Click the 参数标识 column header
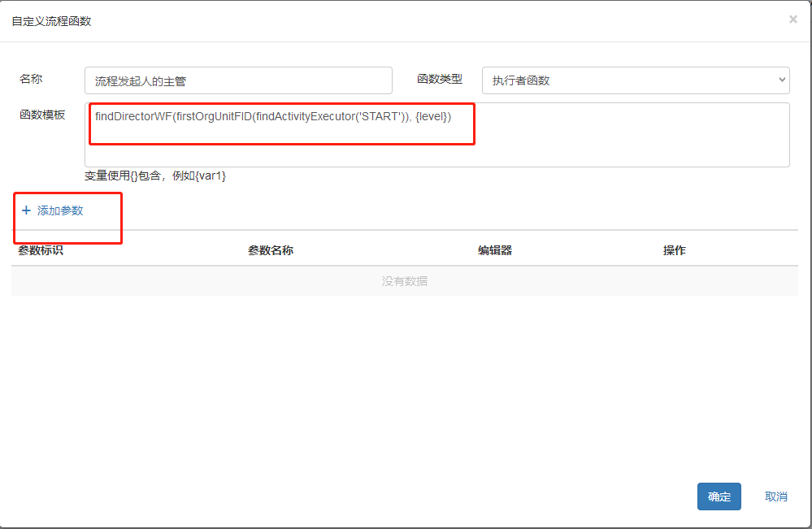 coord(41,250)
